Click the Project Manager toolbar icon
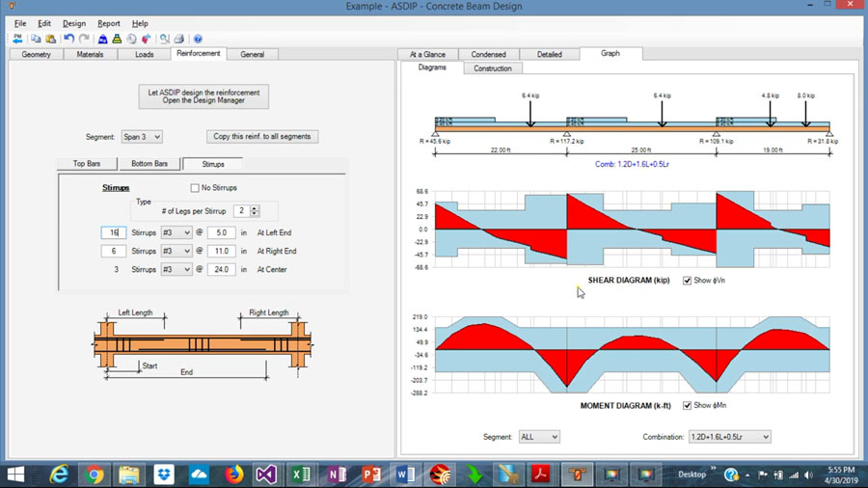The height and width of the screenshot is (488, 868). coord(17,39)
